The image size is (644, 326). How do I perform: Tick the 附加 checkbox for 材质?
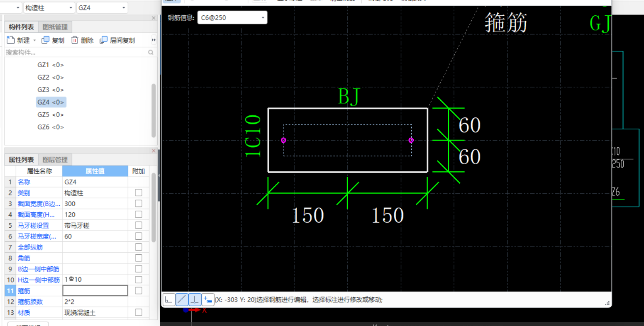[139, 312]
